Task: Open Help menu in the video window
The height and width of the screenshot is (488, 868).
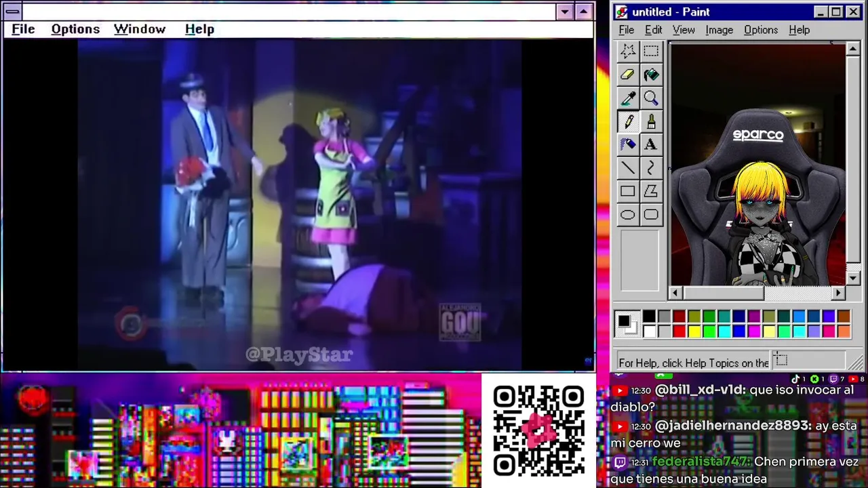Action: pyautogui.click(x=199, y=29)
